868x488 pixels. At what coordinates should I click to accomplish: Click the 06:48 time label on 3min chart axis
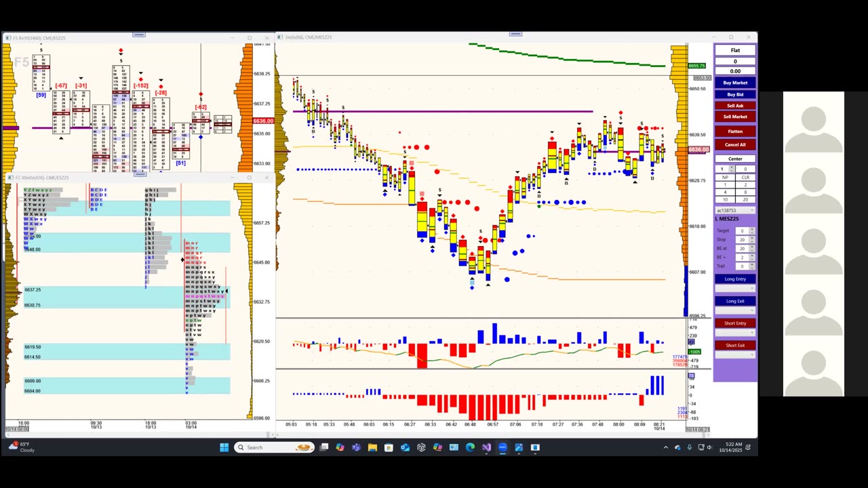[x=470, y=424]
